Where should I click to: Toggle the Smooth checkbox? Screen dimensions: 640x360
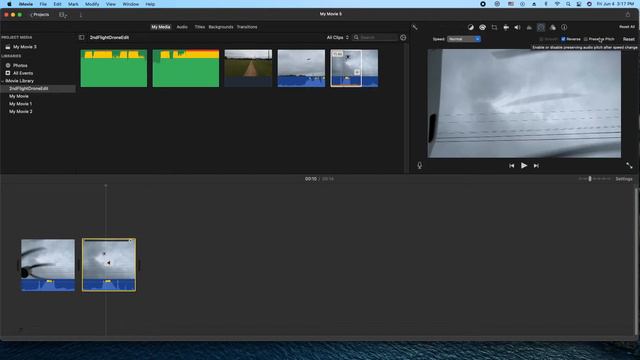pos(541,39)
